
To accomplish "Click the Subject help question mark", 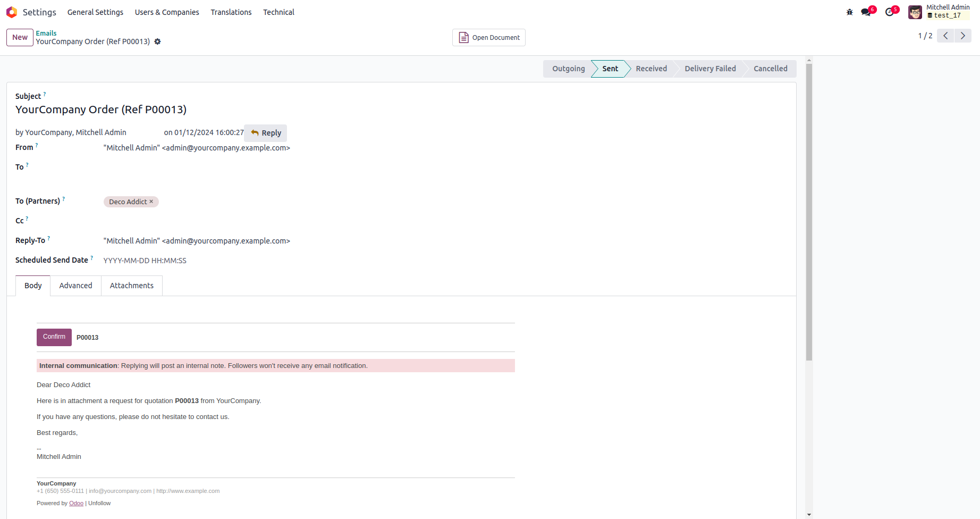I will click(45, 94).
